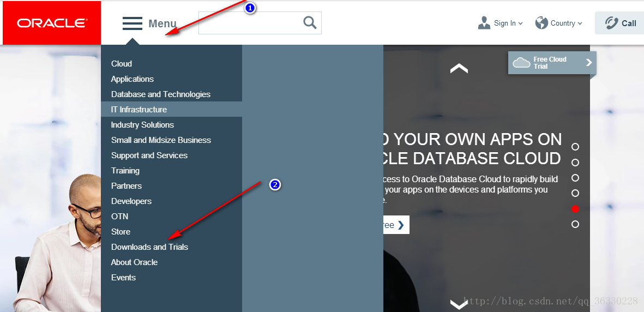The image size is (644, 312).
Task: Click the Oracle Database Cloud banner headline
Action: point(472,149)
